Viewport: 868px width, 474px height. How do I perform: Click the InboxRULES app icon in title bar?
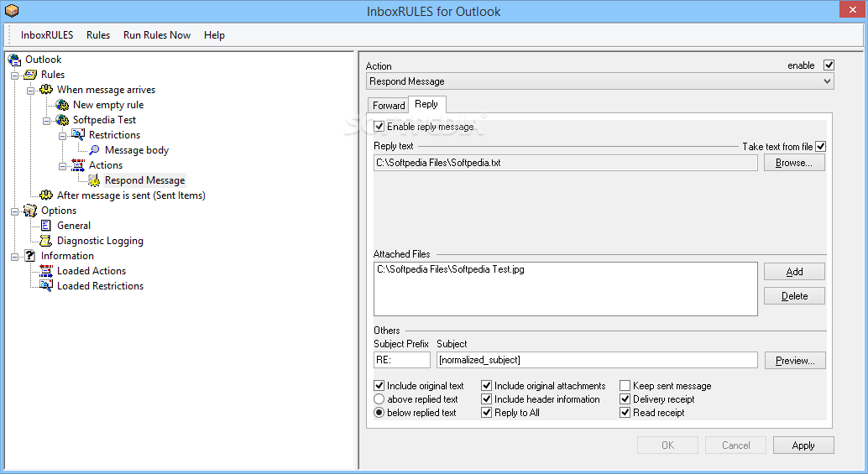tap(11, 11)
